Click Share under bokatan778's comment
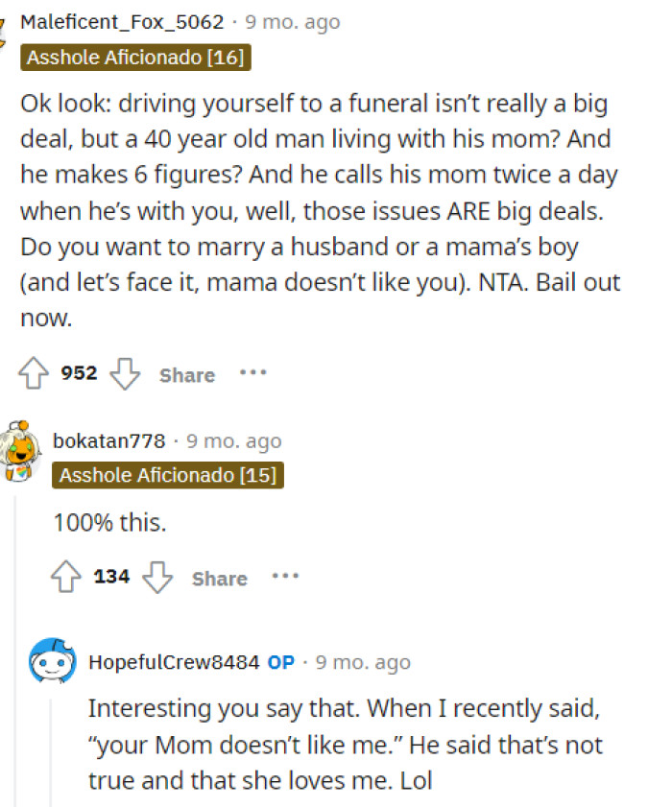 tap(219, 579)
